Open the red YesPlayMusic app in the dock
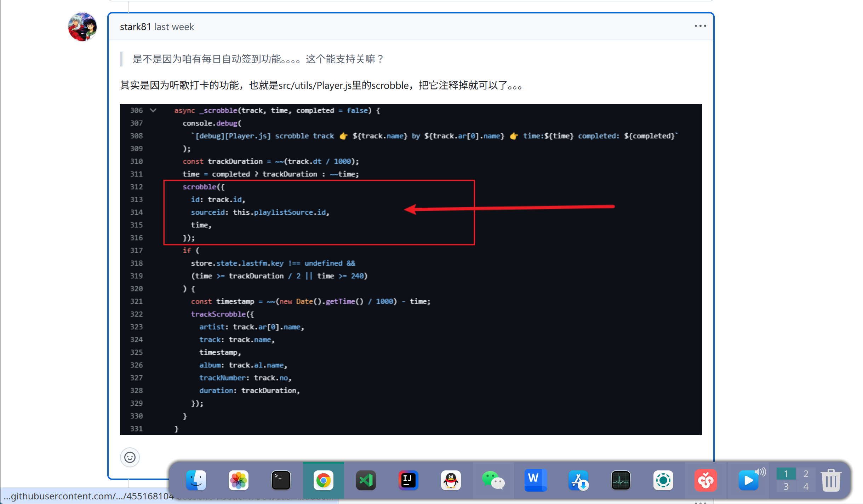Viewport: 863px width, 504px height. click(705, 480)
